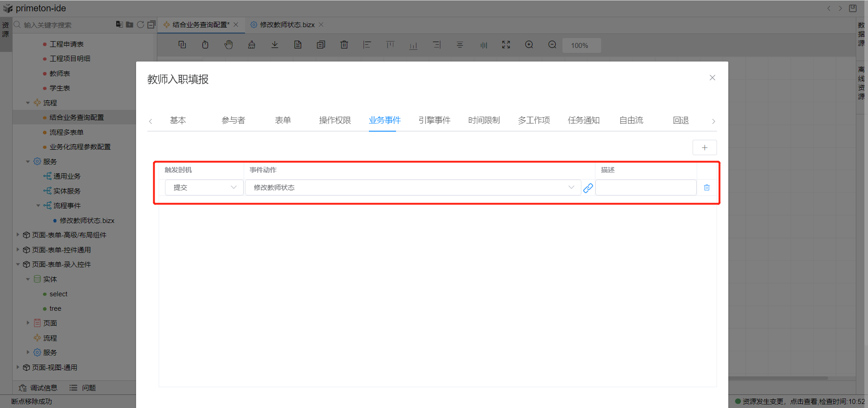This screenshot has width=868, height=408.
Task: Expand the 页面-视图-通用 tree node
Action: click(x=18, y=367)
